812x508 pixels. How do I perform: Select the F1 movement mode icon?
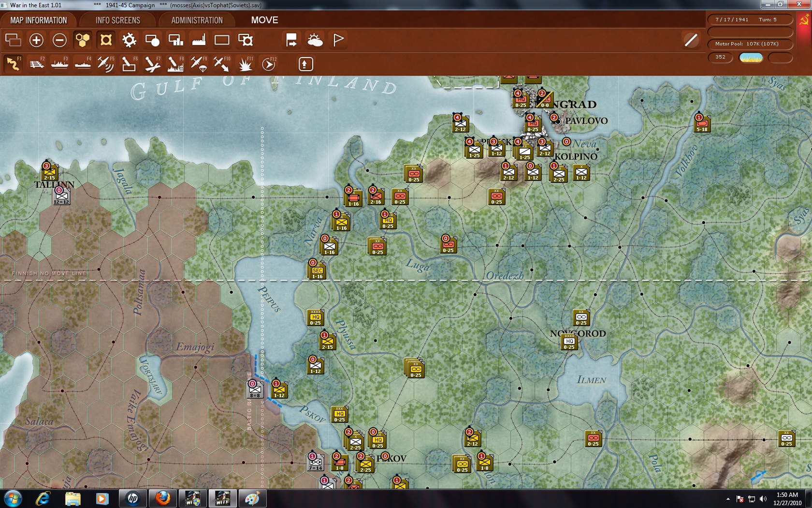coord(14,63)
